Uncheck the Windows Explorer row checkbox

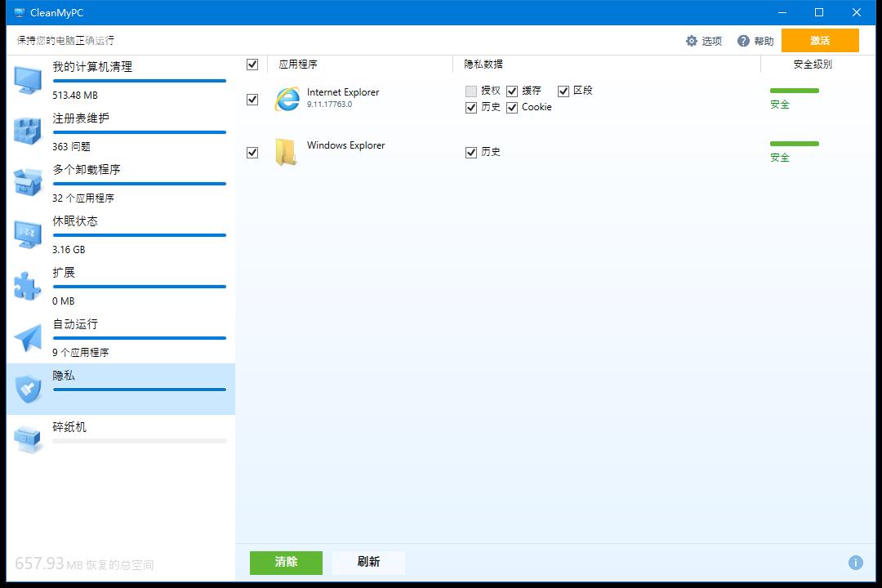[x=252, y=153]
